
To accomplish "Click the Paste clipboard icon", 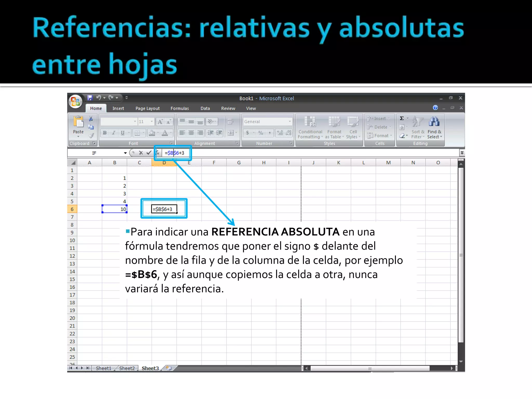I will (x=78, y=122).
